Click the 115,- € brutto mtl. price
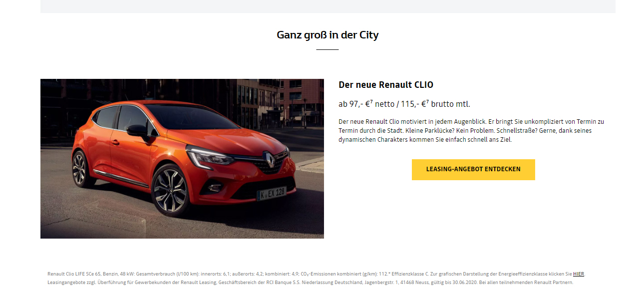The height and width of the screenshot is (298, 644). point(435,104)
